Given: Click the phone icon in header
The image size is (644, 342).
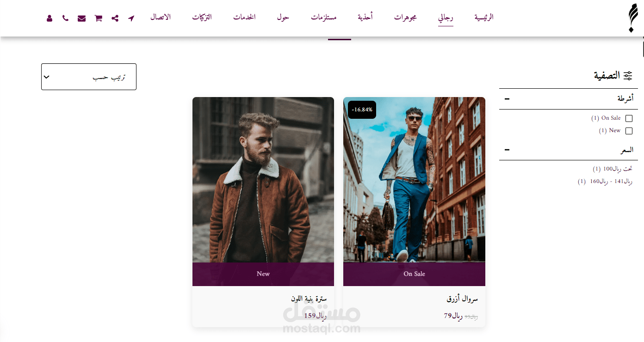Looking at the screenshot, I should (x=65, y=18).
